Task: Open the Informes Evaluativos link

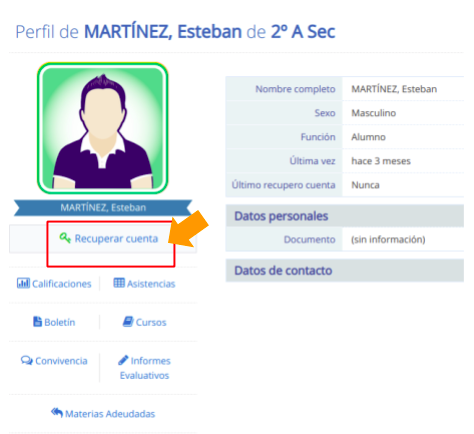Action: 145,368
